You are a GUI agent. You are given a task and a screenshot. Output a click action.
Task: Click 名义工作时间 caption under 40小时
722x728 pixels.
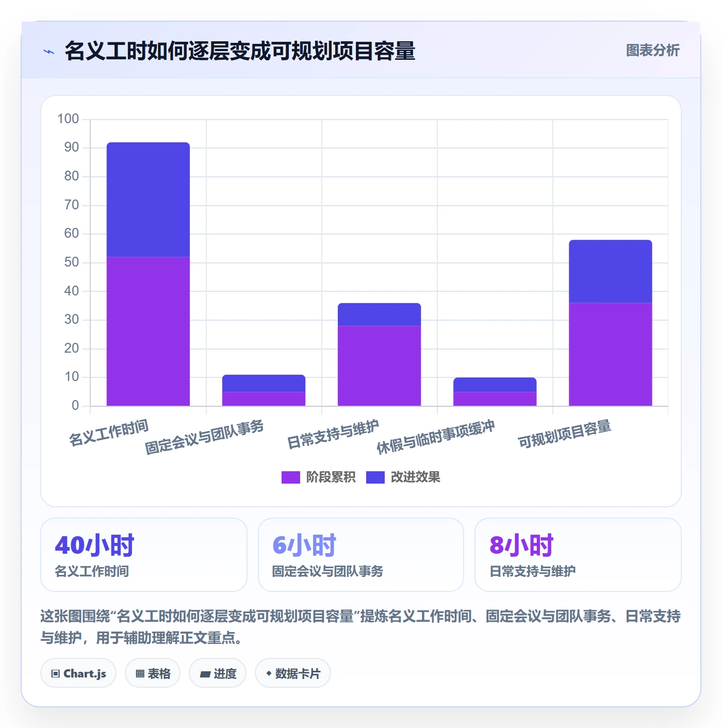(92, 571)
